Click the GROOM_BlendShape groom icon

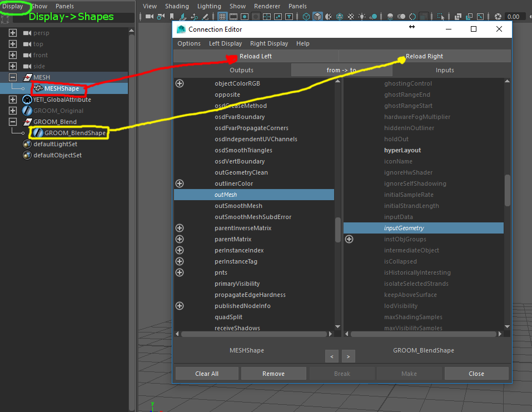coord(38,133)
